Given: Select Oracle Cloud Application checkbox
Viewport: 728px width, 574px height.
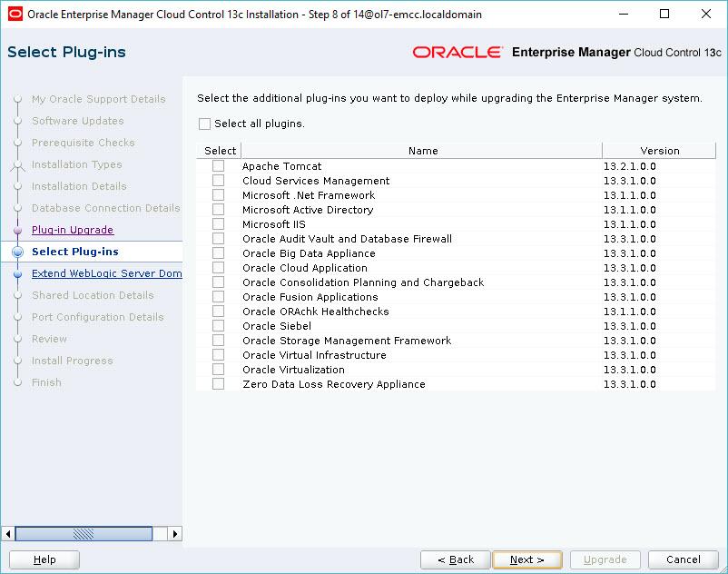Looking at the screenshot, I should [x=218, y=268].
